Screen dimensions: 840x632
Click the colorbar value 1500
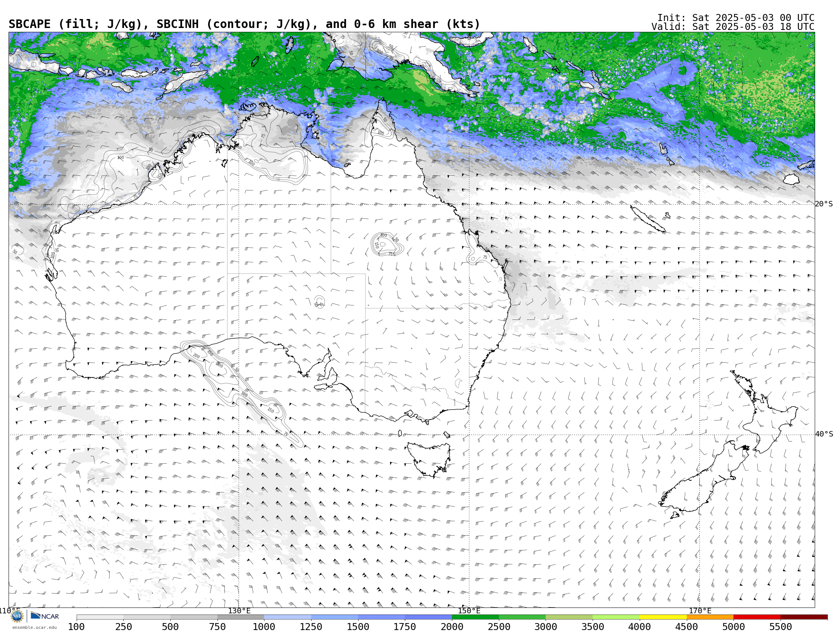pyautogui.click(x=358, y=627)
